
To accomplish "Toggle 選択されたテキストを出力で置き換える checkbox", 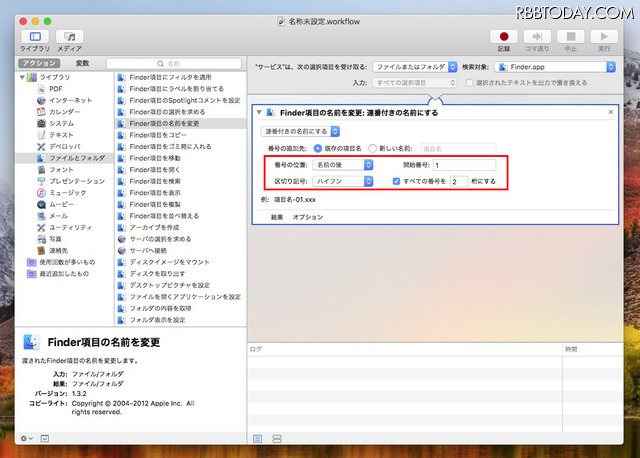I will (x=469, y=83).
